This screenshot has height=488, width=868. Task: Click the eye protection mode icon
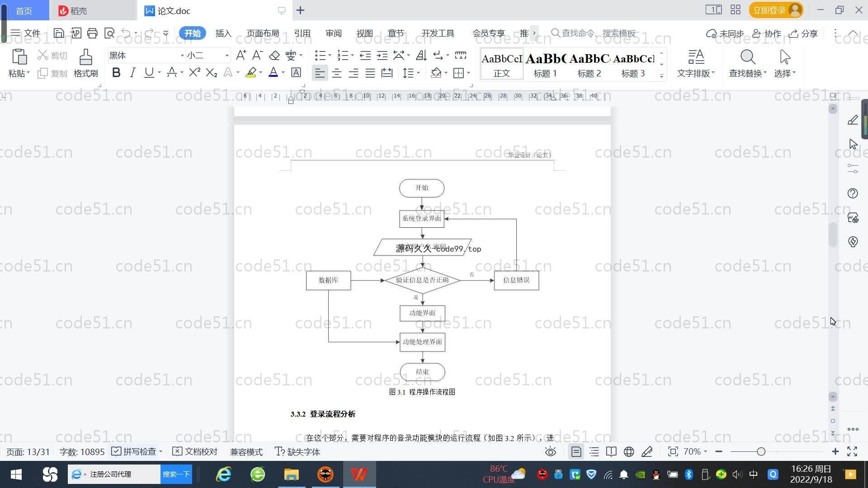pyautogui.click(x=551, y=451)
